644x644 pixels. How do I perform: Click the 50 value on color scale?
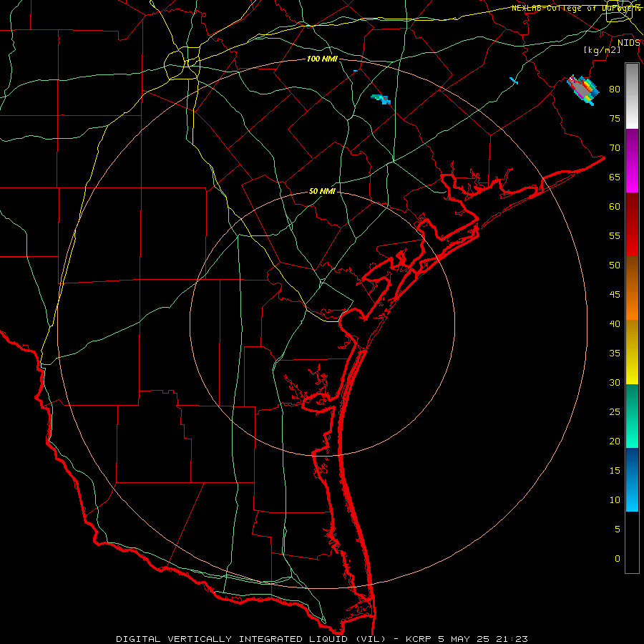point(615,265)
